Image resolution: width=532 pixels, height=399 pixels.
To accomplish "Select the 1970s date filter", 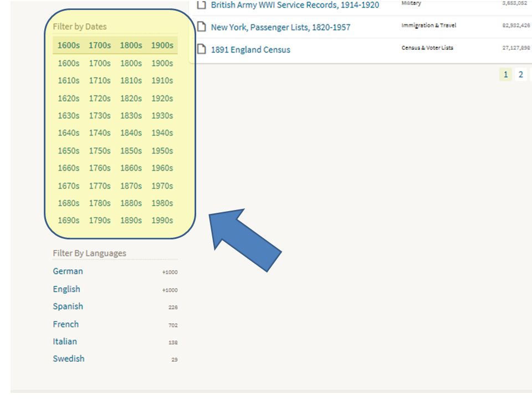I will pos(162,186).
